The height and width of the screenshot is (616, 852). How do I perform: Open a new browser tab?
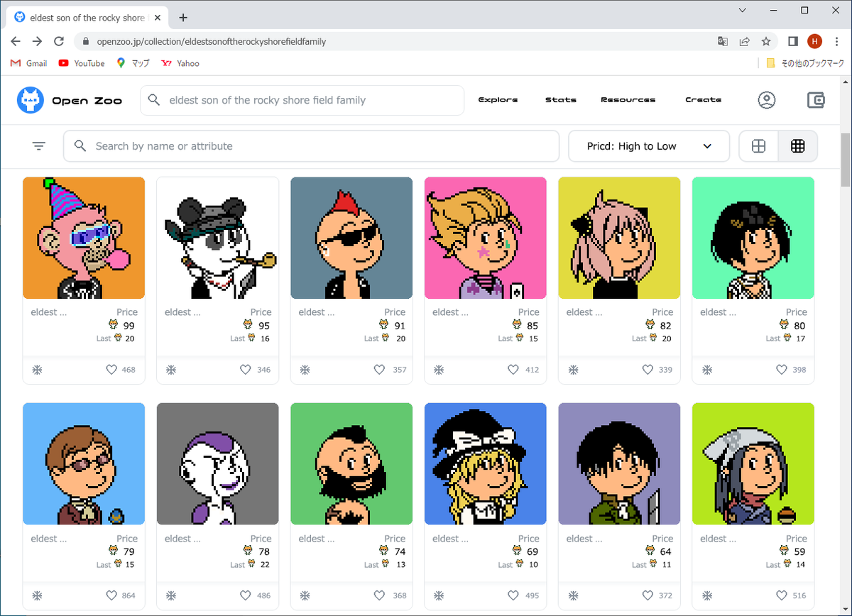(x=183, y=17)
